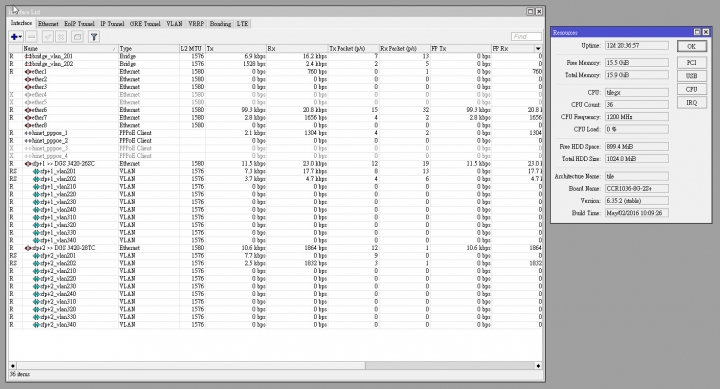Image resolution: width=720 pixels, height=389 pixels.
Task: Click the right scroll arrow of the horizontal scrollbar
Action: (538, 366)
